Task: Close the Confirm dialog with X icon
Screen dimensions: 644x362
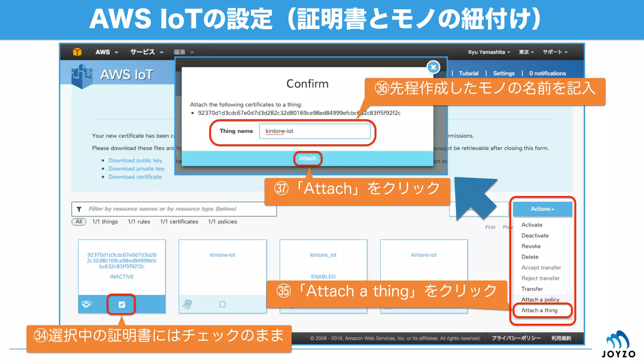Action: click(x=433, y=67)
